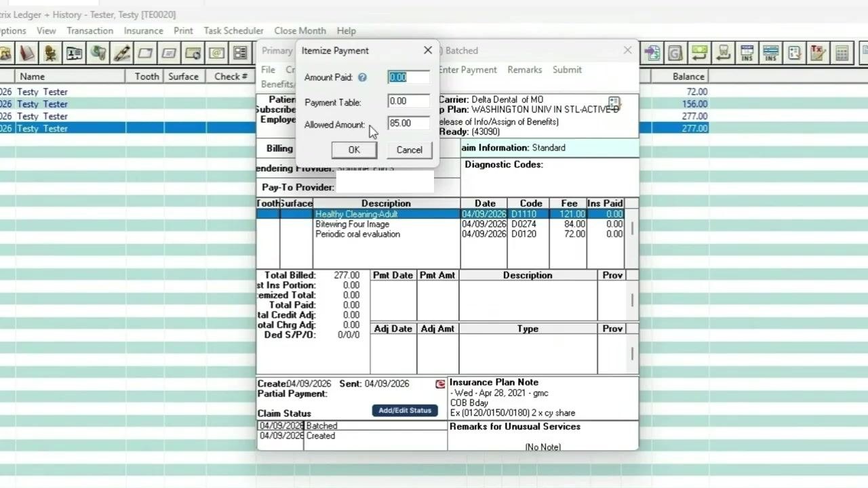Open the Transaction menu
The height and width of the screenshot is (488, 868).
(x=90, y=30)
